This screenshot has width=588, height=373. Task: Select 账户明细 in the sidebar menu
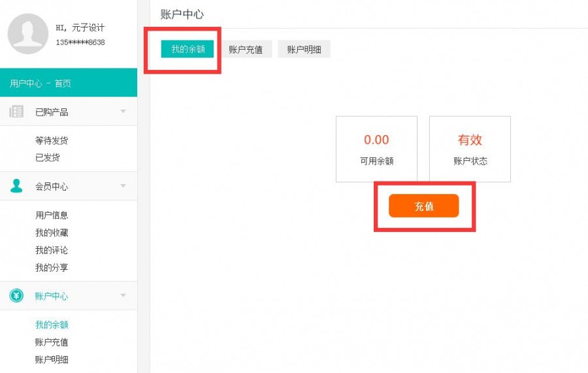[x=52, y=360]
